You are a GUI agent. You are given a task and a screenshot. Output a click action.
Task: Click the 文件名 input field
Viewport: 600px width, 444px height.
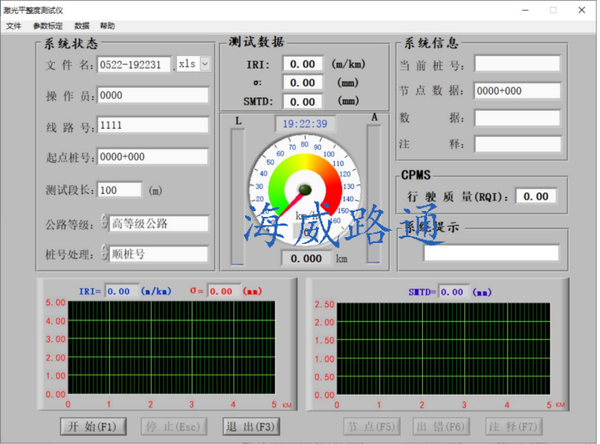click(x=134, y=64)
